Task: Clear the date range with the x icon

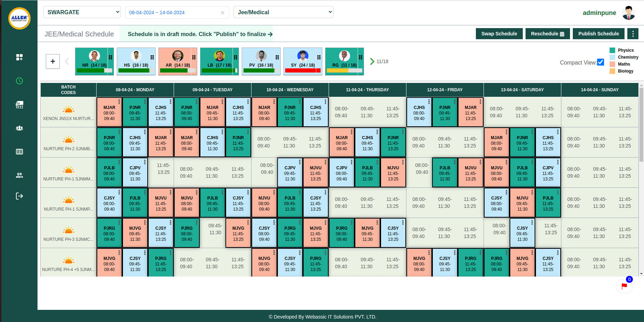Action: tap(223, 13)
